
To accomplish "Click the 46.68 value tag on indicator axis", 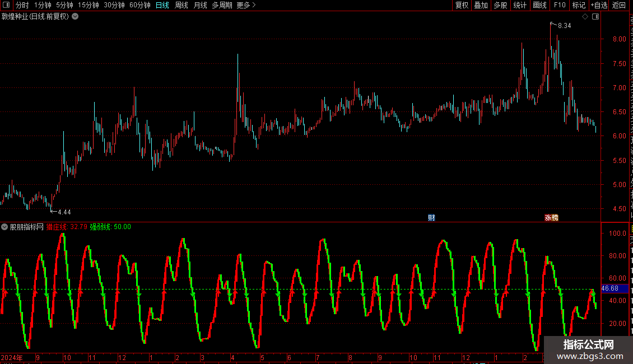I will pyautogui.click(x=615, y=288).
